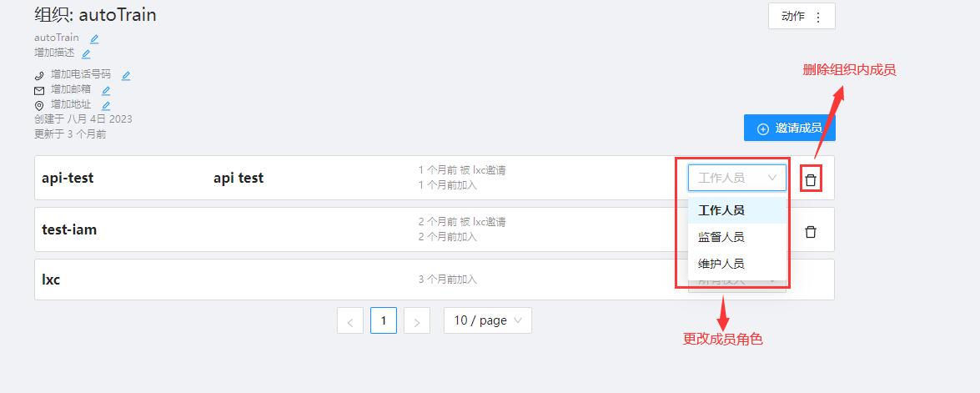Image resolution: width=980 pixels, height=393 pixels.
Task: Click the pencil icon beside 增加电话号码
Action: coord(126,75)
